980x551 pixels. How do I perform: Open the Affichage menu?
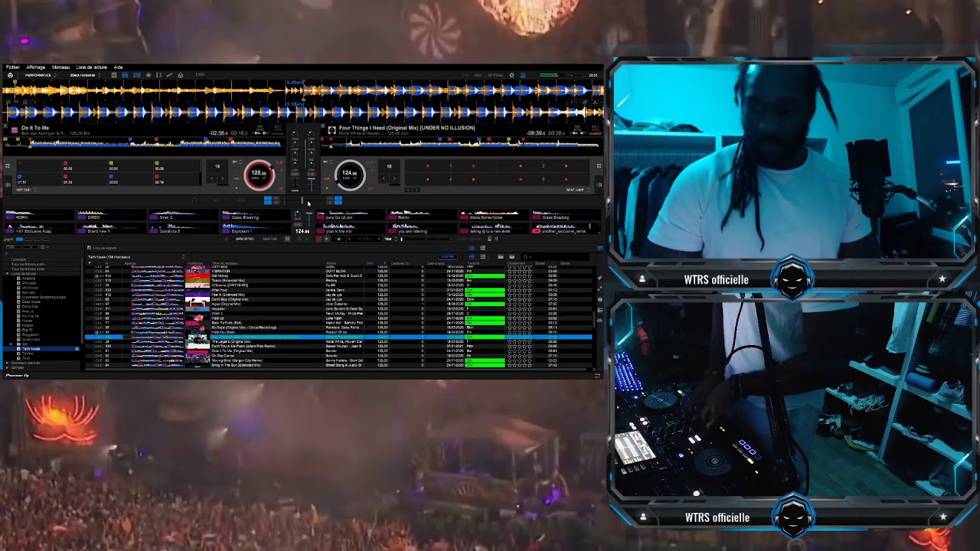pos(36,67)
